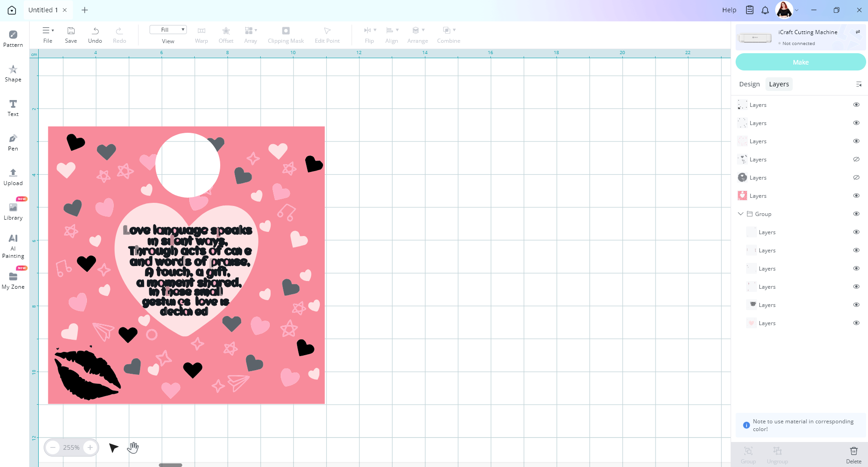The image size is (868, 467).
Task: Switch to the Design tab
Action: 749,84
